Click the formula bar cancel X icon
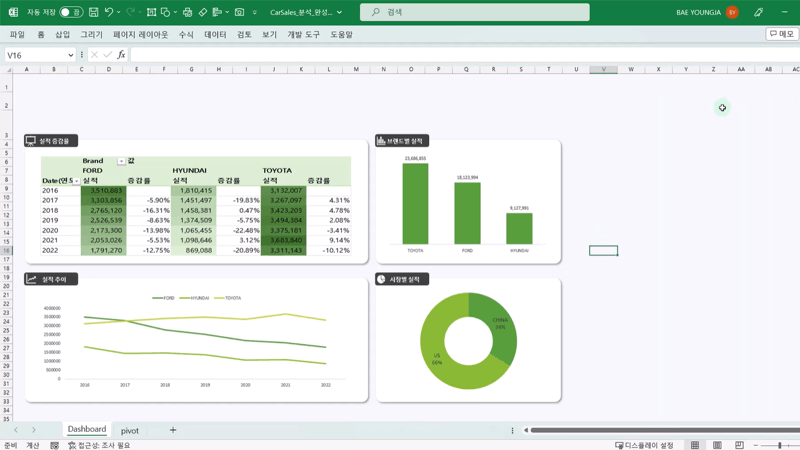Viewport: 800px width, 450px height. 94,55
